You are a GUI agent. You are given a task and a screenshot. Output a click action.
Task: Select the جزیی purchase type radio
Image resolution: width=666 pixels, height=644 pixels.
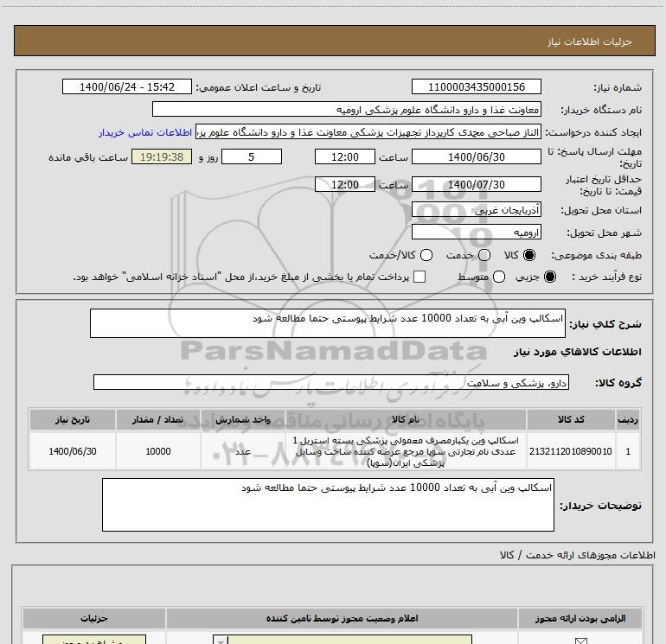click(x=552, y=277)
